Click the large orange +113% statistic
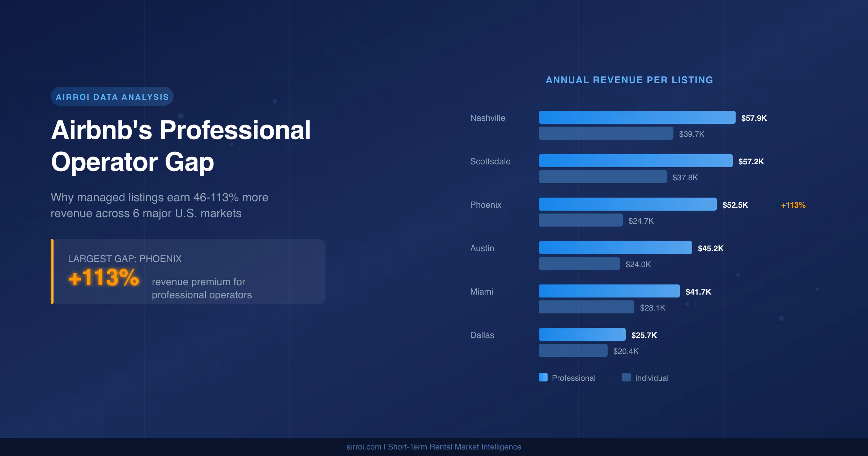The width and height of the screenshot is (868, 456). (x=102, y=279)
